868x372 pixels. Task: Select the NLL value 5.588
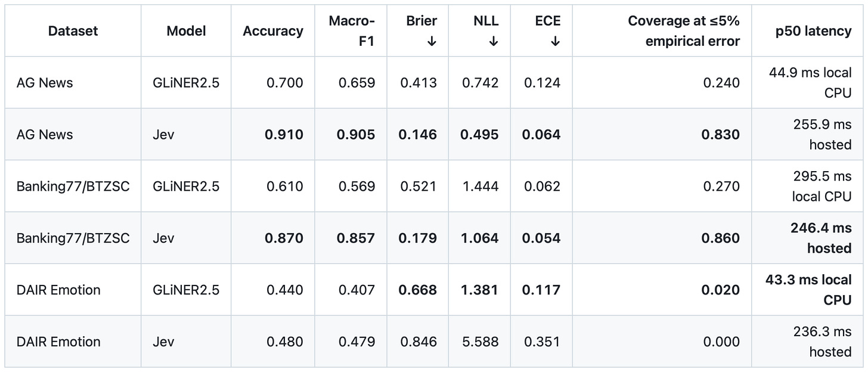coord(480,342)
